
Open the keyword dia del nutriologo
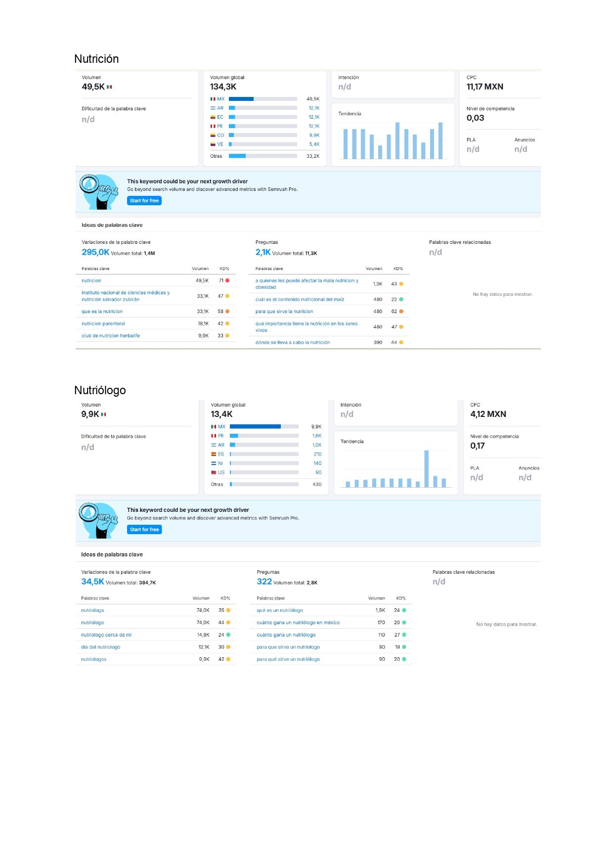(101, 647)
